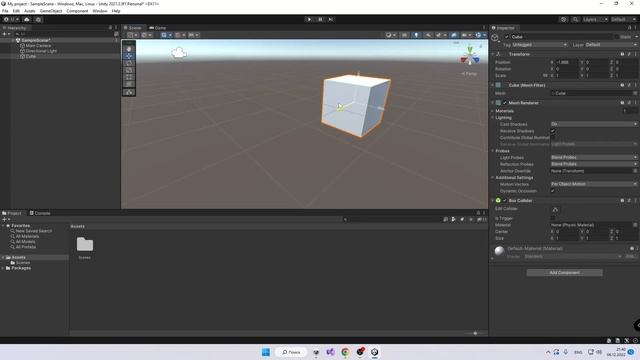The height and width of the screenshot is (360, 640).
Task: Select the Move tool in Scene toolbar
Action: (129, 56)
